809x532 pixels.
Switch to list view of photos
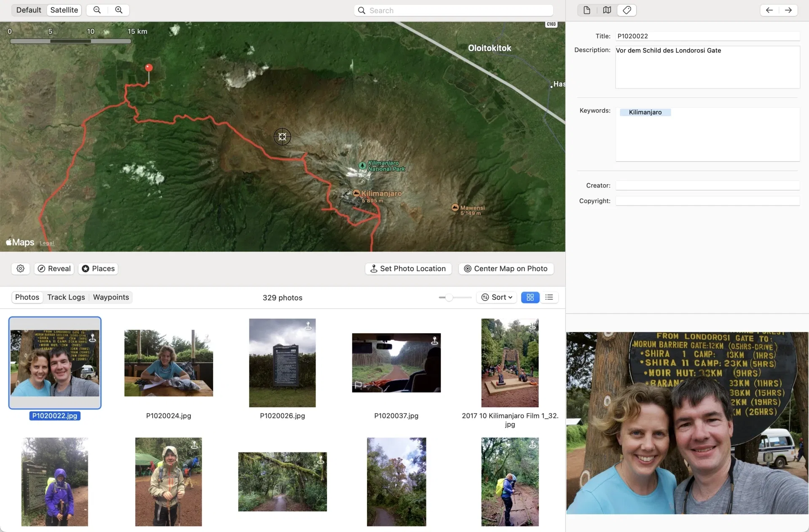(549, 297)
